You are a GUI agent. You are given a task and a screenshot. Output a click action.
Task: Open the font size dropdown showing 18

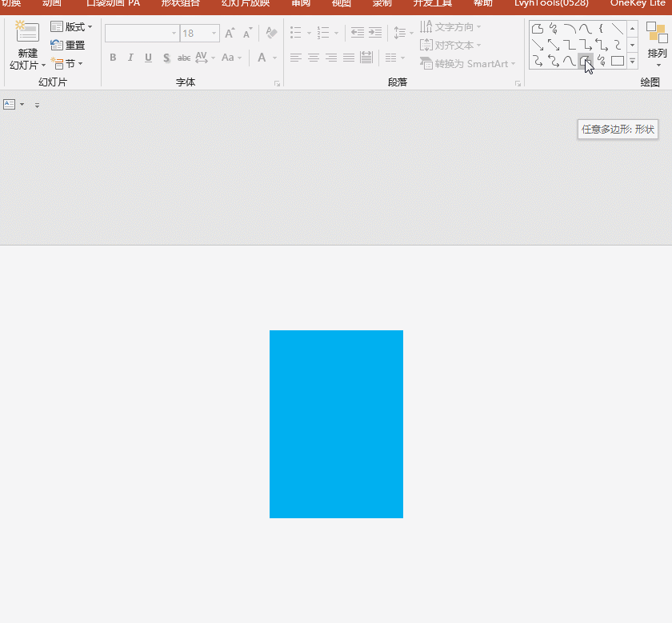[x=214, y=33]
